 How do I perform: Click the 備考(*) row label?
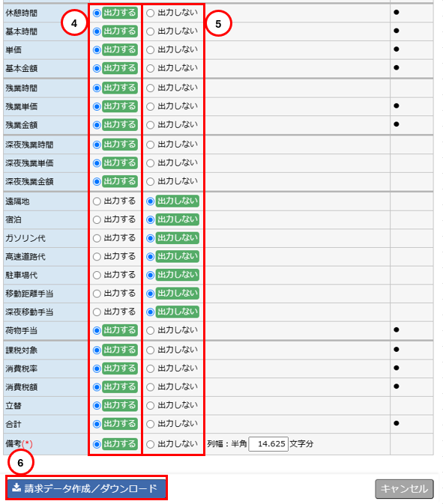pos(19,443)
